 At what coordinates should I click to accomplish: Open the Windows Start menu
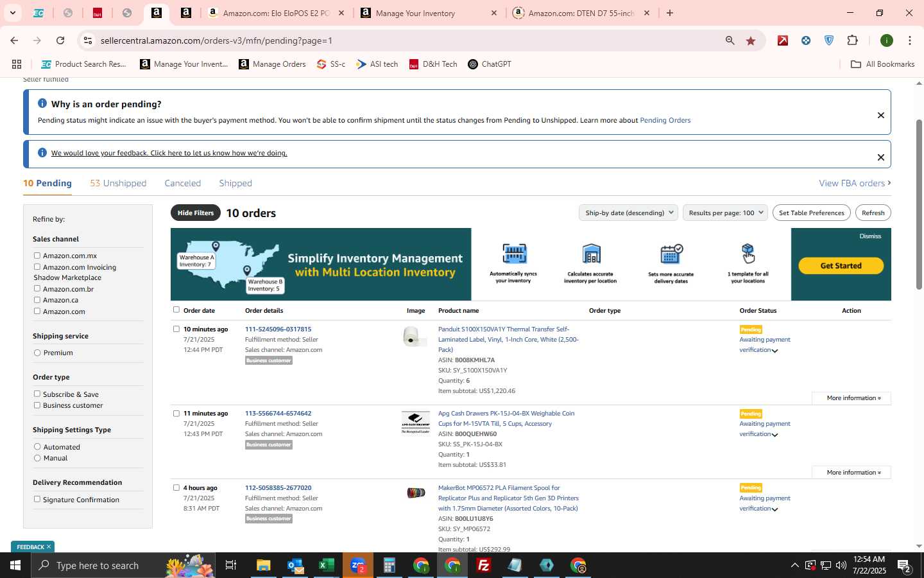pyautogui.click(x=15, y=565)
